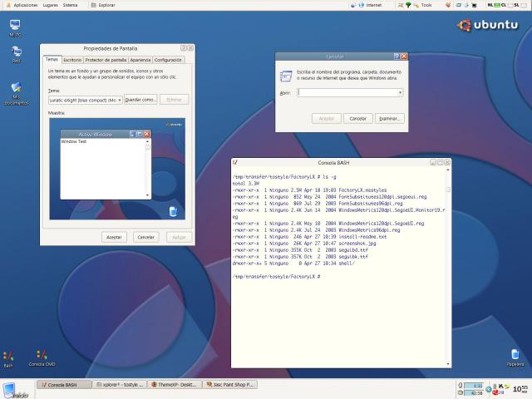The width and height of the screenshot is (532, 399).
Task: Click recycle bin in theme preview
Action: (173, 211)
